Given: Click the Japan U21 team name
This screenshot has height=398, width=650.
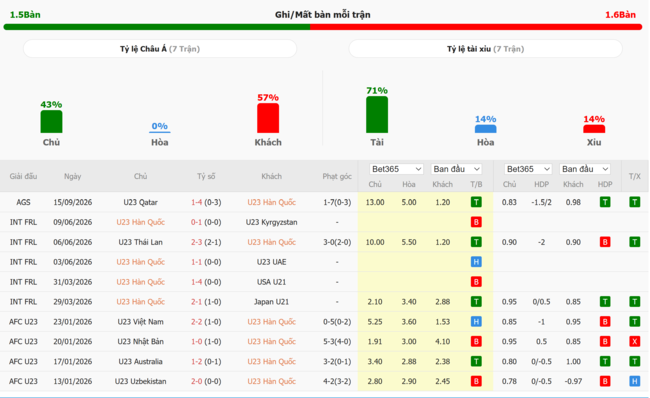Looking at the screenshot, I should tap(272, 302).
